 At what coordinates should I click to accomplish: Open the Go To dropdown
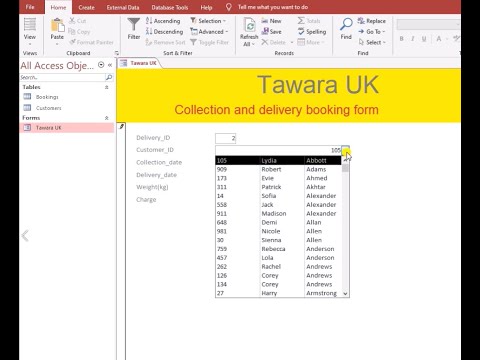pos(372,32)
